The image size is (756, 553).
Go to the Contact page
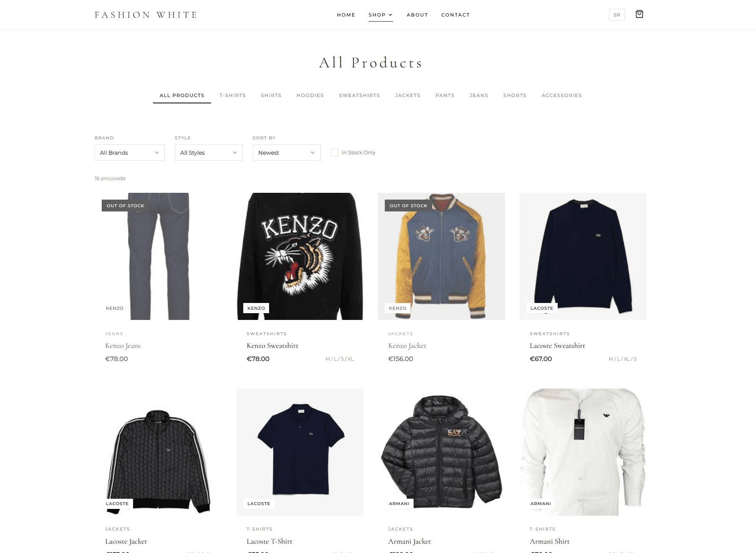456,15
